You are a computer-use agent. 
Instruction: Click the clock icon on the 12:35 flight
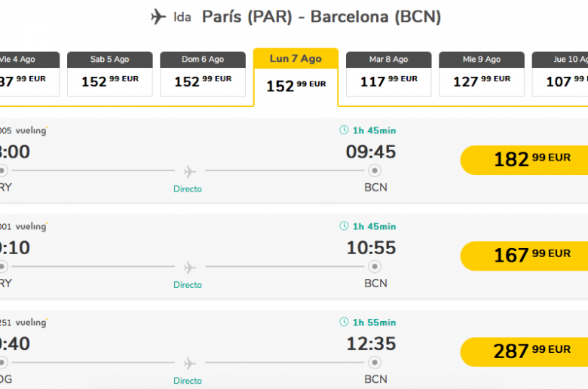344,322
